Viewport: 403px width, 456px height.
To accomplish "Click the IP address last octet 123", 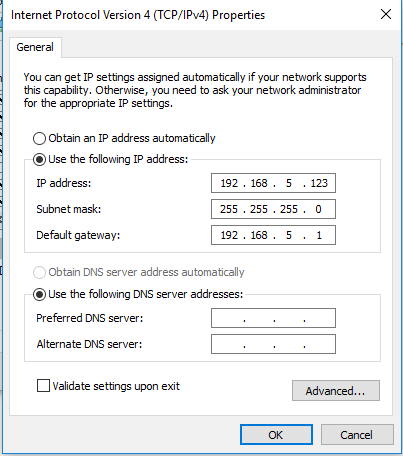I will (319, 183).
